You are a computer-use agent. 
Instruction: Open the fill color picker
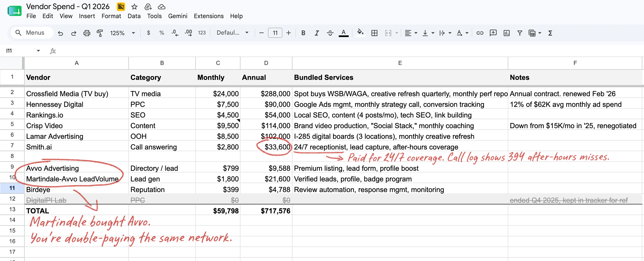click(x=360, y=33)
